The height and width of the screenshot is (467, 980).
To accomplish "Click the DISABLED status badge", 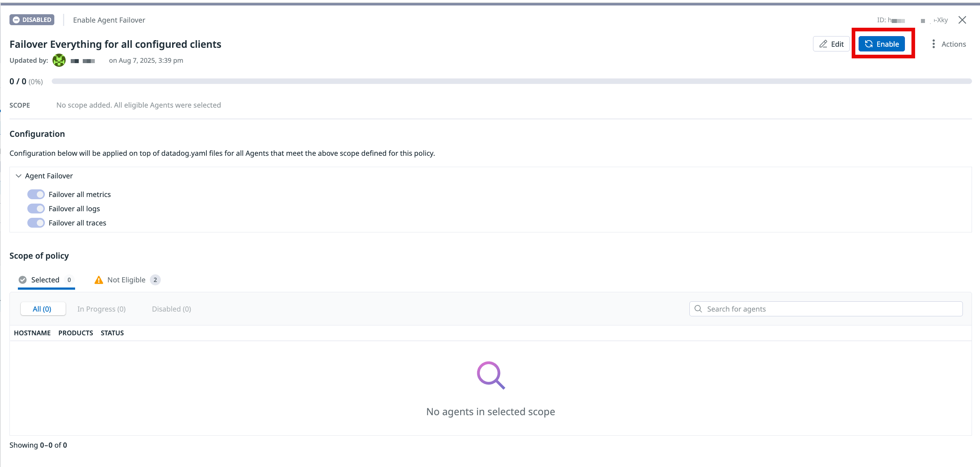I will click(x=32, y=20).
